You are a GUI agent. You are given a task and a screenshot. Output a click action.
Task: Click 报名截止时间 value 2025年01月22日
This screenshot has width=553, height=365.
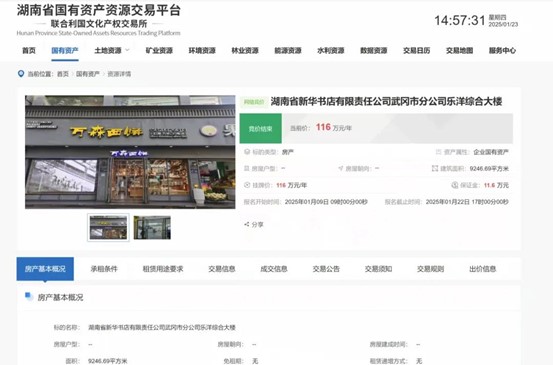(x=467, y=202)
